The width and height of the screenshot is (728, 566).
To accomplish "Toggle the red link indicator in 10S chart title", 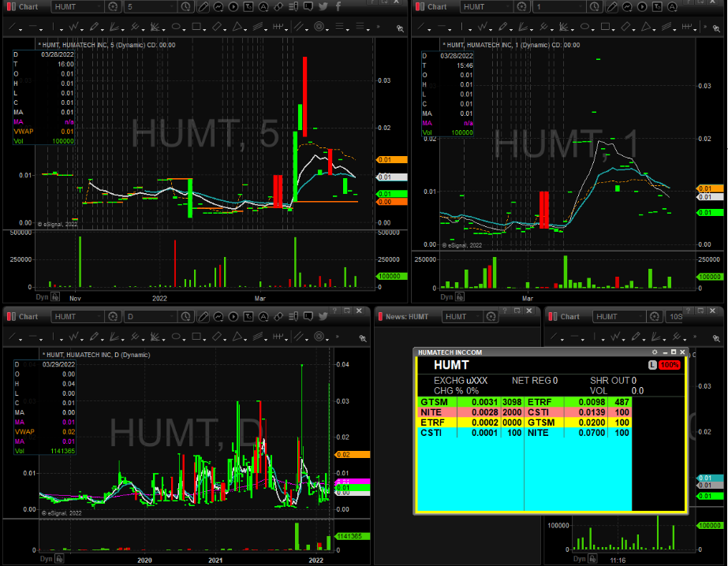I will [552, 316].
